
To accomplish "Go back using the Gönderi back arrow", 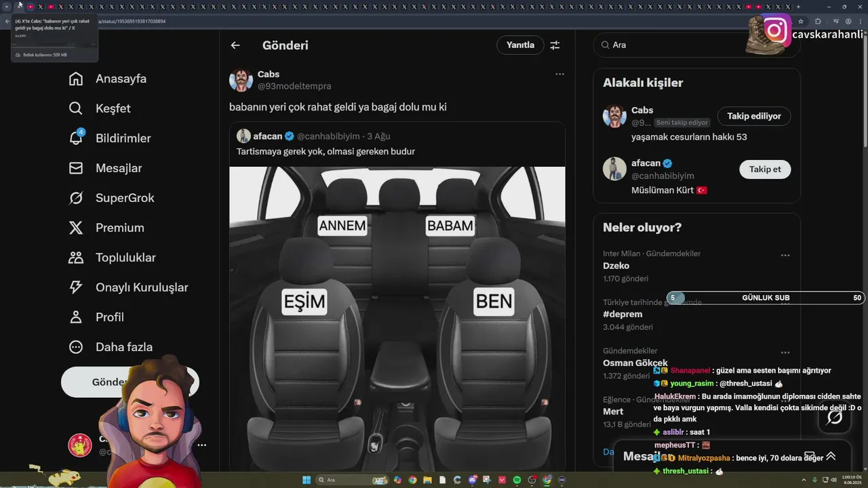I will tap(235, 45).
